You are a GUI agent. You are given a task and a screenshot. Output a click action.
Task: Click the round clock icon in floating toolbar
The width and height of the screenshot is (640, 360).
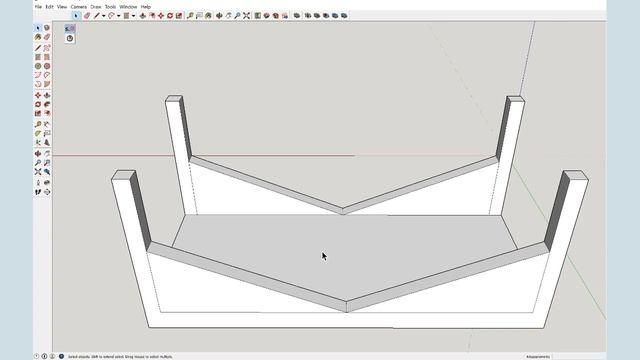click(70, 38)
